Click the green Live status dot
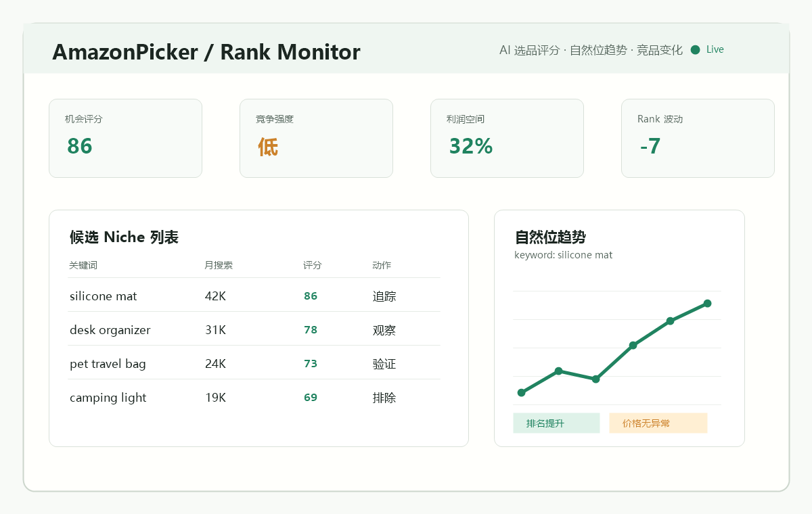Viewport: 812px width, 514px height. pyautogui.click(x=695, y=50)
